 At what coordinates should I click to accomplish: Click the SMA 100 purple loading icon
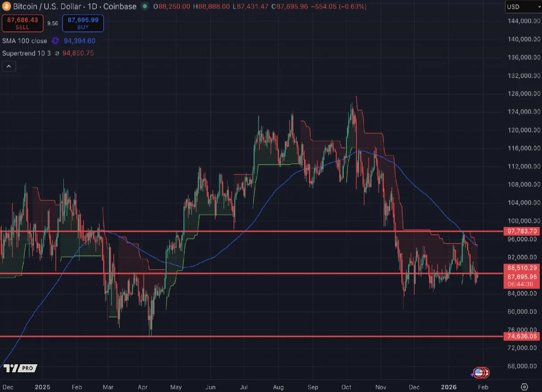[55, 41]
